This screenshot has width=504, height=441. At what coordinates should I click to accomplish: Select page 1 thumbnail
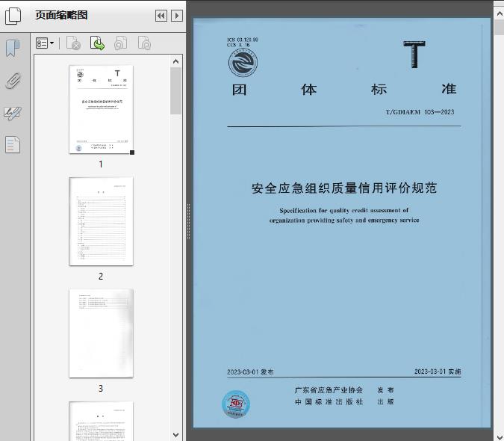tap(102, 109)
